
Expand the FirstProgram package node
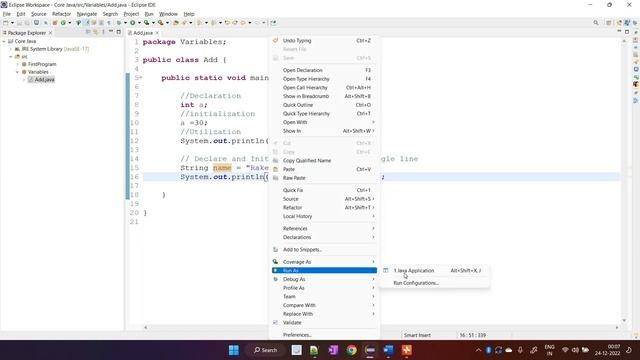(x=18, y=64)
